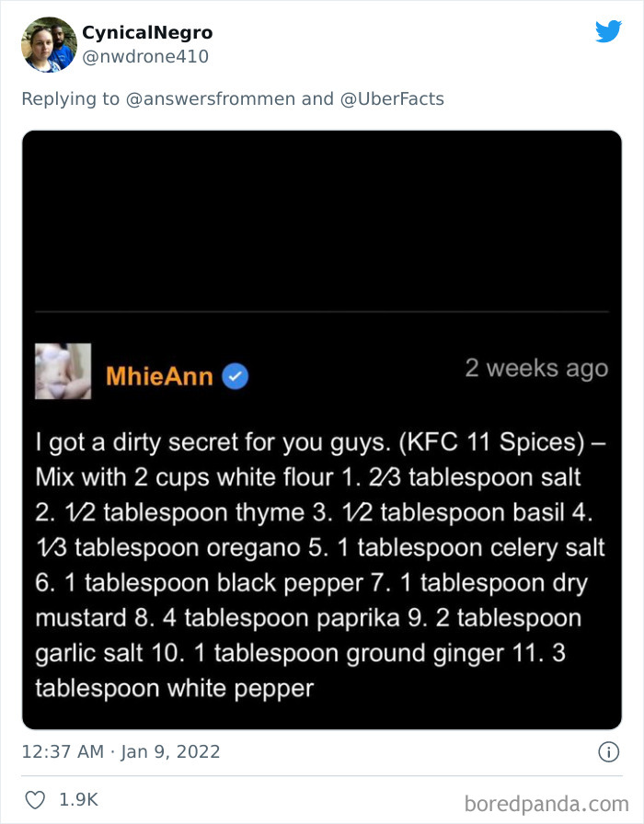Click MhieAnn's blue verified badge

235,376
